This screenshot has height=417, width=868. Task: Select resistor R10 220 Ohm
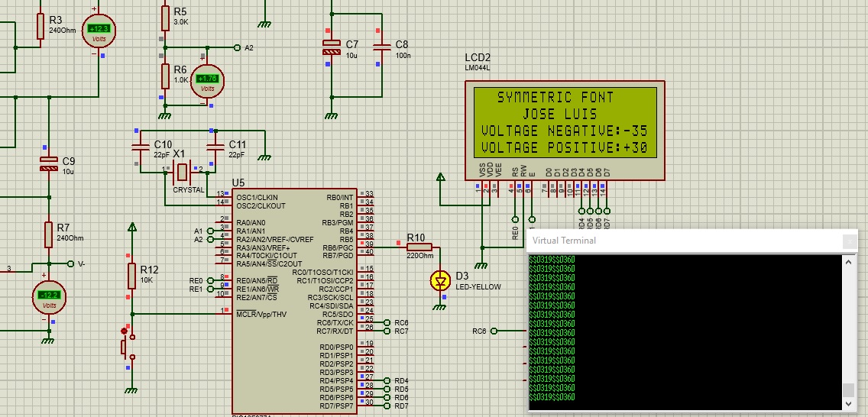[x=419, y=247]
